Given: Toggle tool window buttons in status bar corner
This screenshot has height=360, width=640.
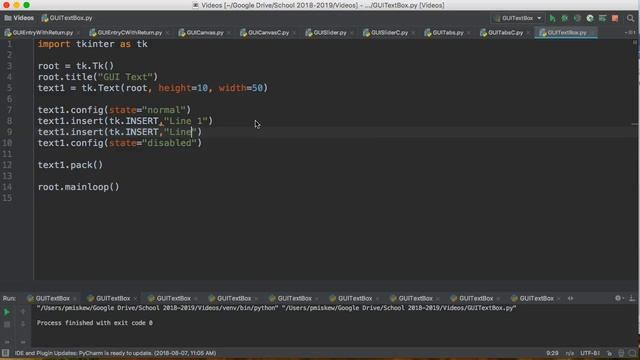Looking at the screenshot, I should [x=5, y=353].
